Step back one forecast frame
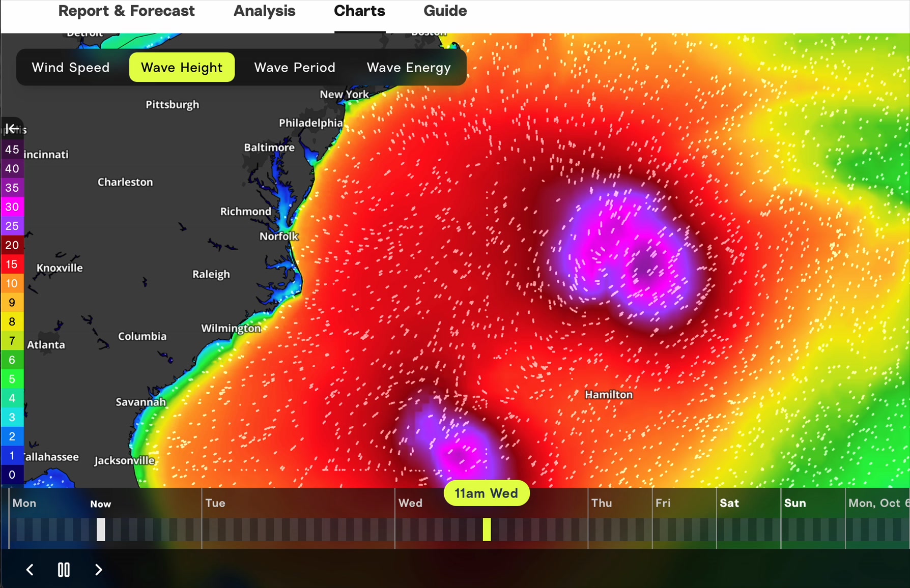 (x=30, y=570)
